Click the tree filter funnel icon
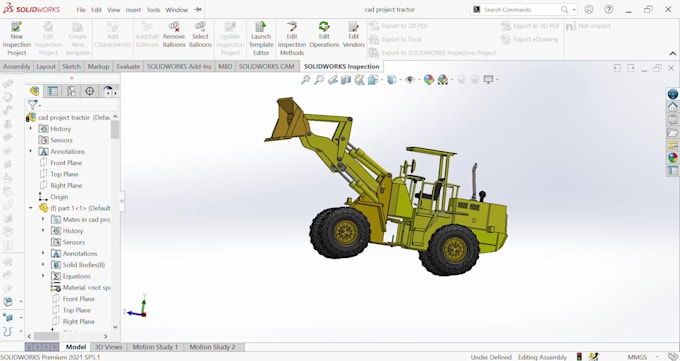The image size is (680, 361). pyautogui.click(x=33, y=105)
